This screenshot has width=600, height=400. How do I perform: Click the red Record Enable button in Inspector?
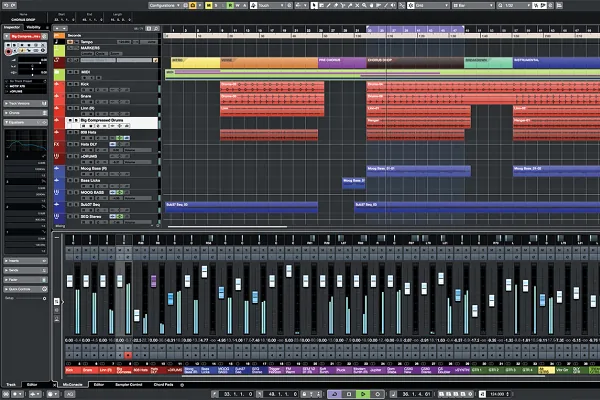pos(8,51)
